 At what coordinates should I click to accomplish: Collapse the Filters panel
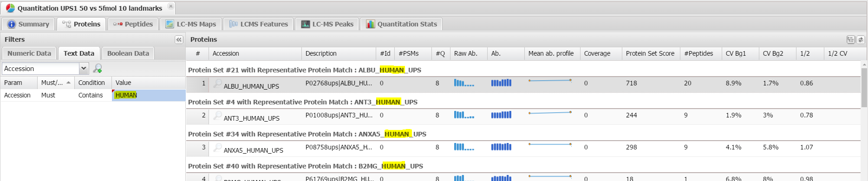click(179, 39)
